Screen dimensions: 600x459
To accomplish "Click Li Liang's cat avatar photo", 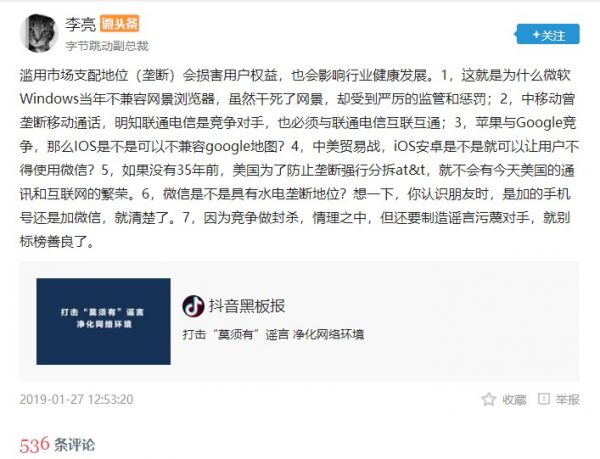I will tap(38, 33).
